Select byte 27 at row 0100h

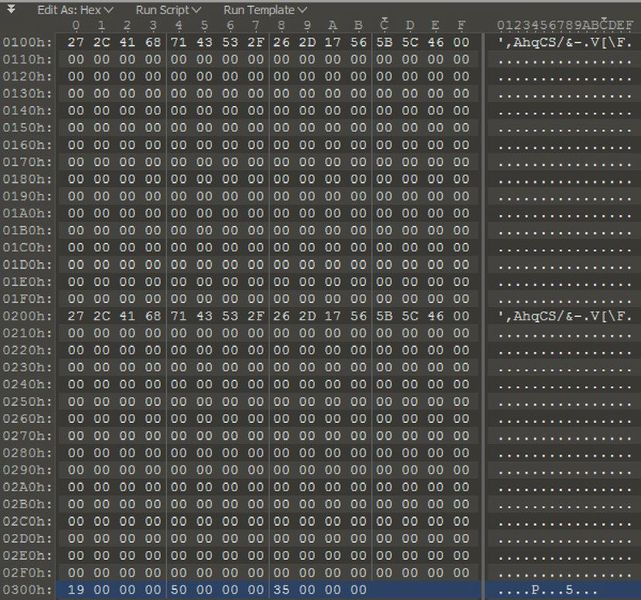(76, 42)
